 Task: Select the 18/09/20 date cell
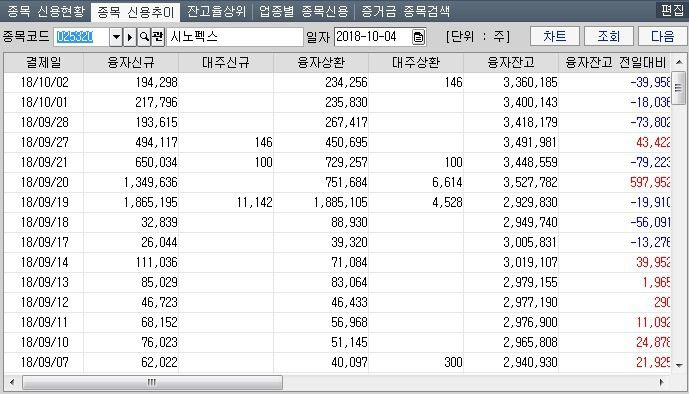pos(44,182)
